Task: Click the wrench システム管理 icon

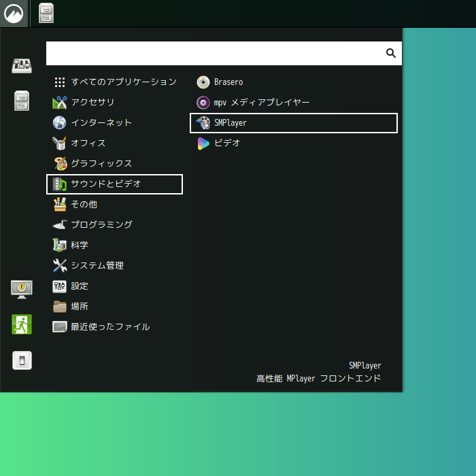Action: pyautogui.click(x=60, y=266)
